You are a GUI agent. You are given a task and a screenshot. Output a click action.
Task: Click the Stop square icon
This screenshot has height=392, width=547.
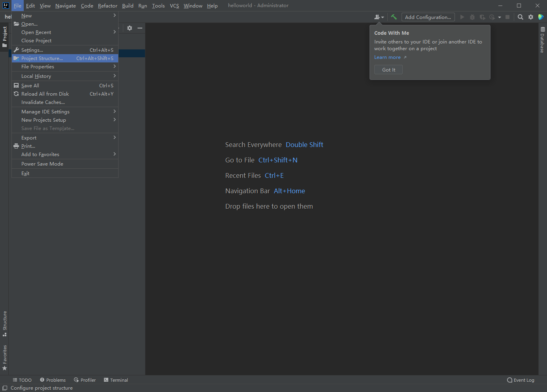[507, 17]
